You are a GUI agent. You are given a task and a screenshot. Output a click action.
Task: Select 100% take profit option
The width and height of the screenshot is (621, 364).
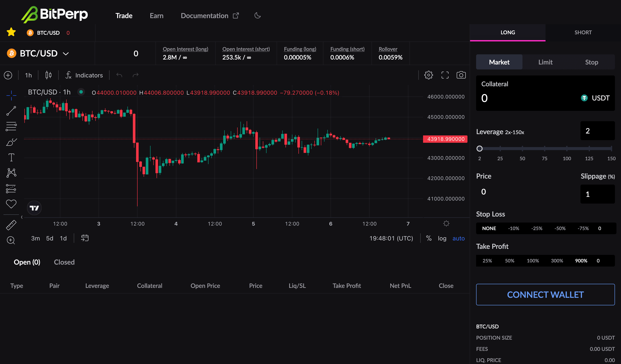click(x=533, y=261)
